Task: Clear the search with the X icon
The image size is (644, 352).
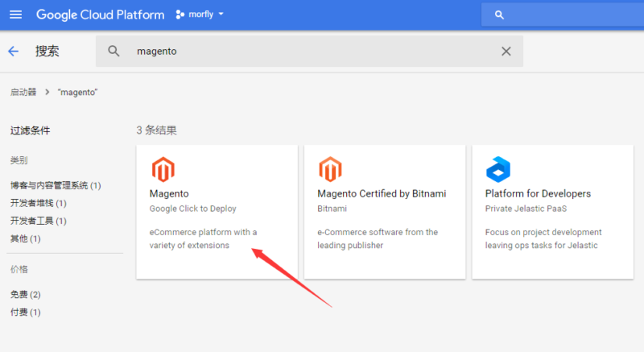Action: click(x=506, y=51)
